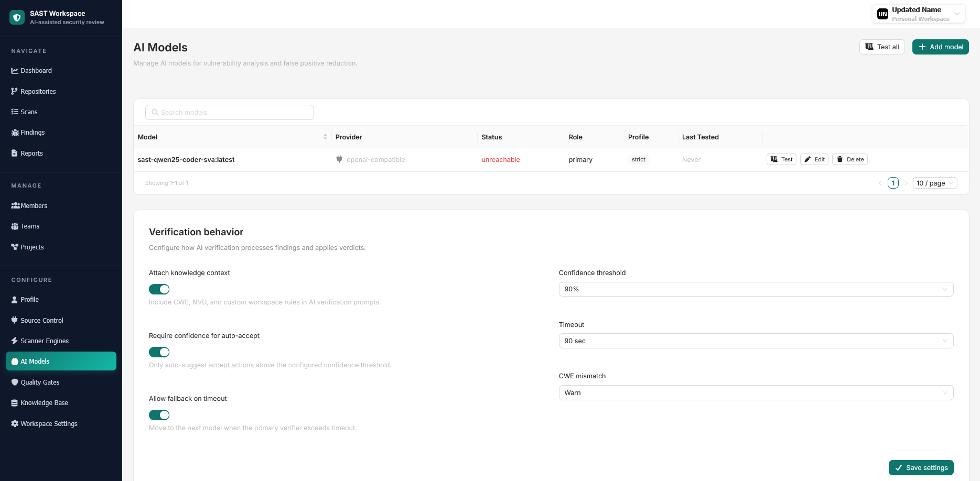This screenshot has height=481, width=980.
Task: Open the Timeout dropdown
Action: 756,341
